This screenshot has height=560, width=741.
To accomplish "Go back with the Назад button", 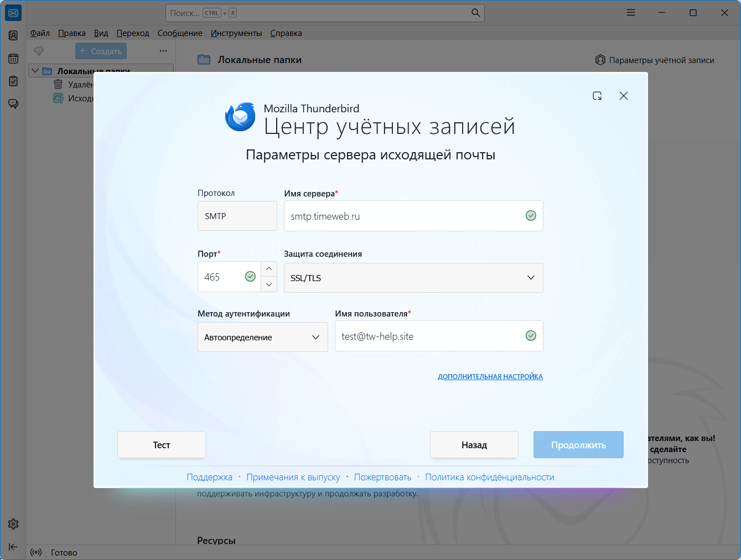I will (x=474, y=445).
